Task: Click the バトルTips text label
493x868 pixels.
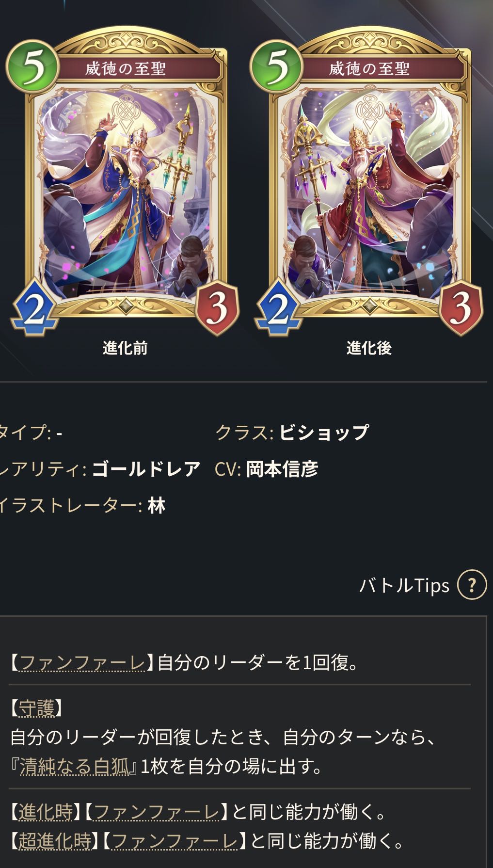Action: pyautogui.click(x=404, y=585)
